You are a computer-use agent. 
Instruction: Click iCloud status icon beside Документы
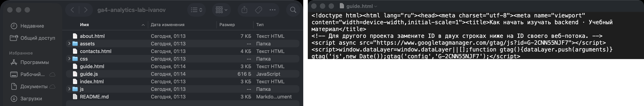tap(52, 87)
